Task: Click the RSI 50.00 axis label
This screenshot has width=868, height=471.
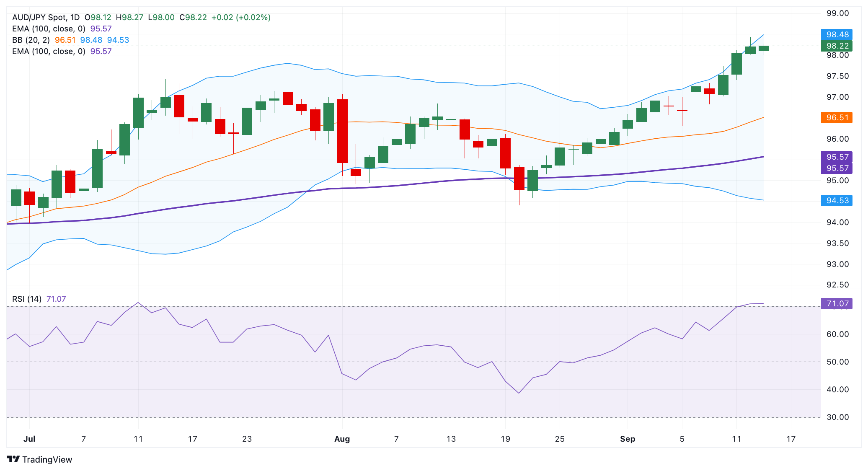Action: tap(837, 362)
